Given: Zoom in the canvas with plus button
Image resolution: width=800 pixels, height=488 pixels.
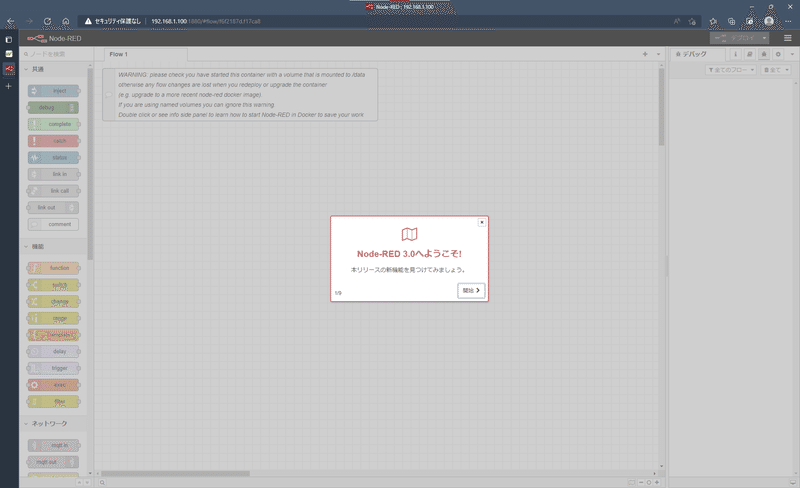Looking at the screenshot, I should (657, 482).
